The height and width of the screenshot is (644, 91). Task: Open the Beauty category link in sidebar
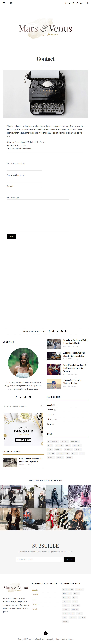point(50,405)
